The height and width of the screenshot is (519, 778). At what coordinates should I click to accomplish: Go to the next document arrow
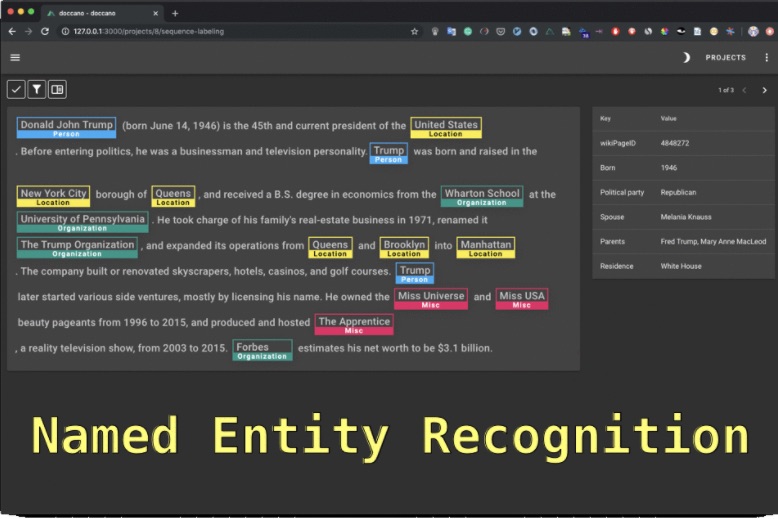(x=765, y=90)
